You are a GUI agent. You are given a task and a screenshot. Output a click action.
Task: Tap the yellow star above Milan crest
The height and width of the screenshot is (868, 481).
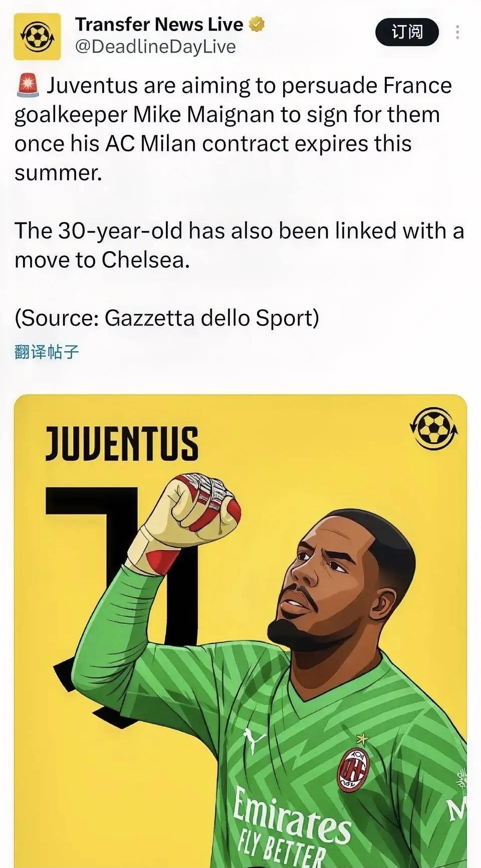coord(360,738)
